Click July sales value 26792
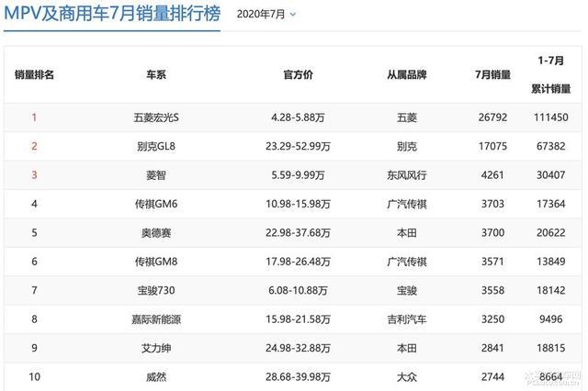588x391 pixels. click(492, 117)
